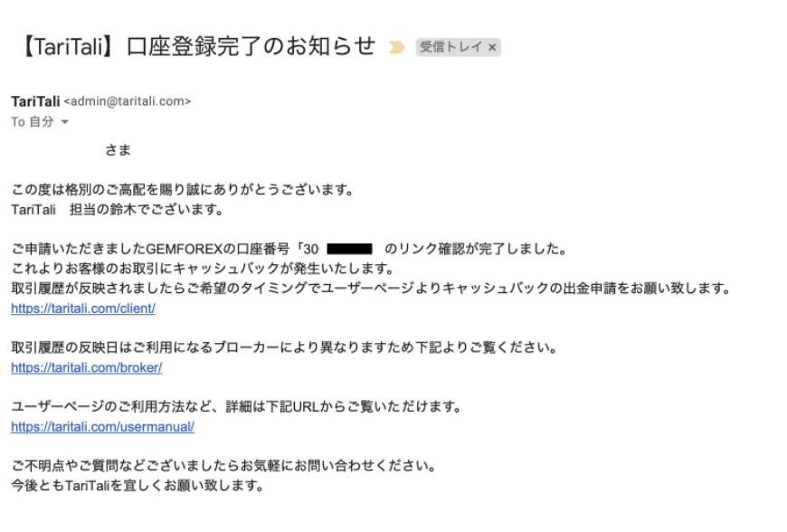Click the line mentioning 担当の鈴木
The width and height of the screenshot is (787, 532).
point(118,209)
